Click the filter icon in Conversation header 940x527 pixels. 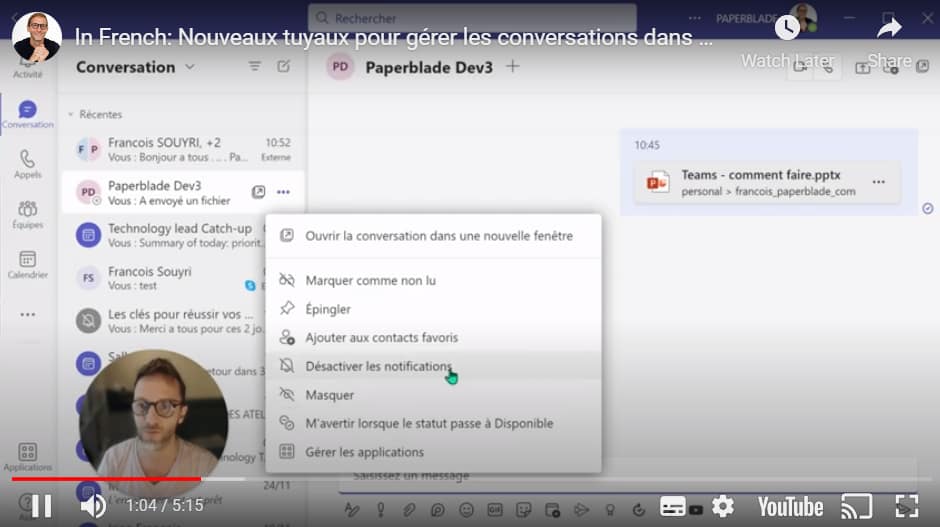point(255,67)
